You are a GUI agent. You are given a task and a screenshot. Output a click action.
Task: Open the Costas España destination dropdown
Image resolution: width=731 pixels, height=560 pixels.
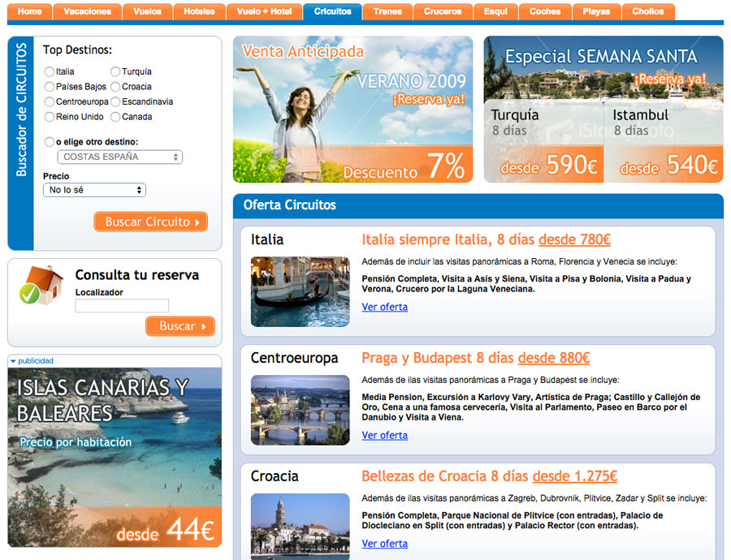[119, 157]
